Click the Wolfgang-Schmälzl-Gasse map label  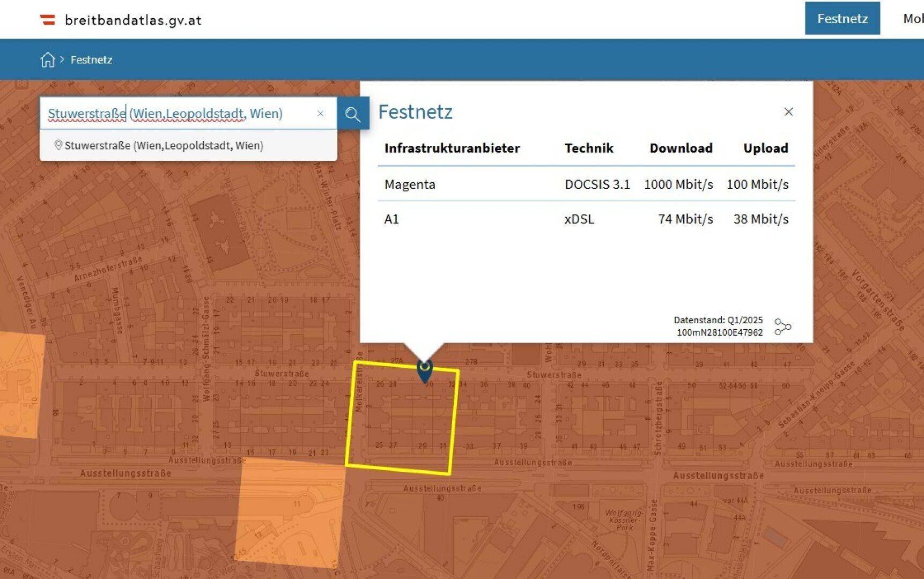206,349
